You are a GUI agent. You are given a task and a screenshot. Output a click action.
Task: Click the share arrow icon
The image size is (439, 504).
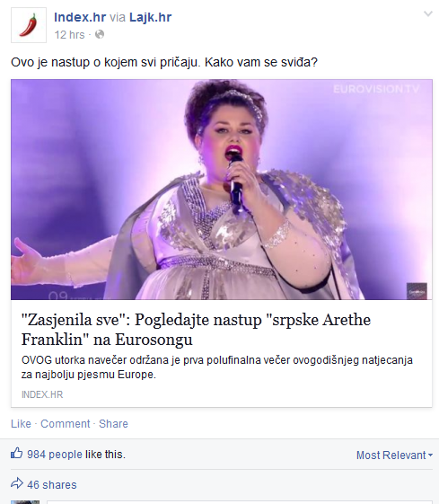[17, 483]
